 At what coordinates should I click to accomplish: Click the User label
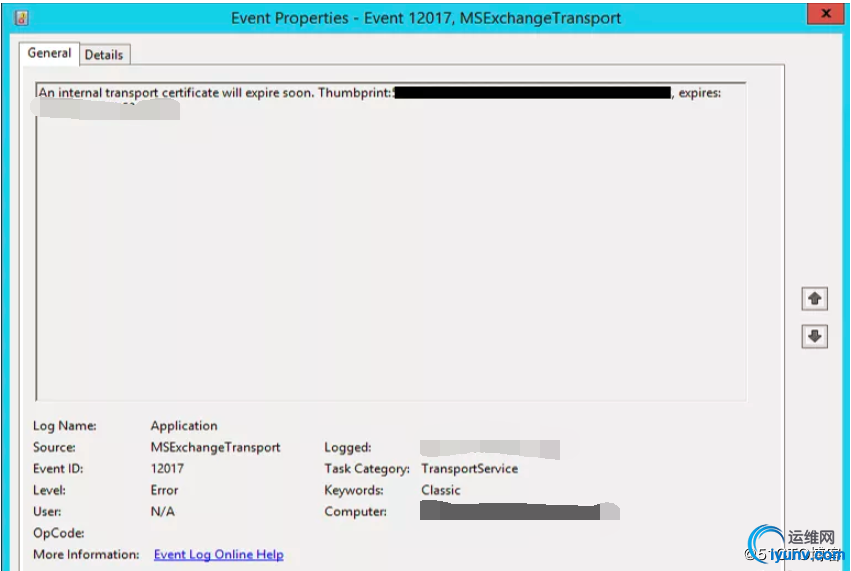point(47,511)
